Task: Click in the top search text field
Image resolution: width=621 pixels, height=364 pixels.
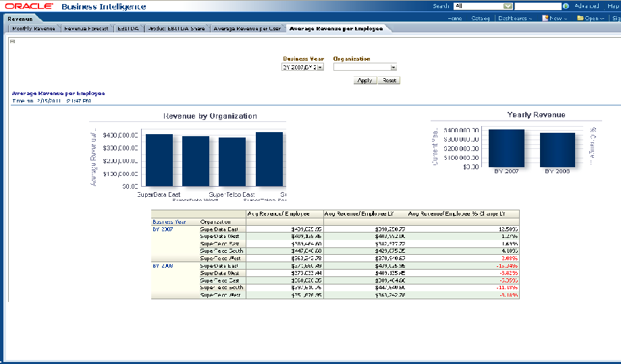Action: (x=538, y=6)
